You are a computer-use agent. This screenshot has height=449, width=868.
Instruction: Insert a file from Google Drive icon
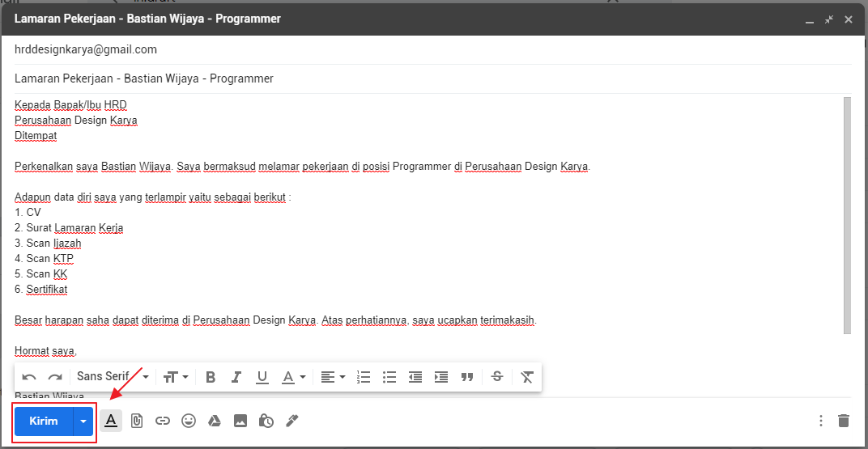(x=215, y=421)
